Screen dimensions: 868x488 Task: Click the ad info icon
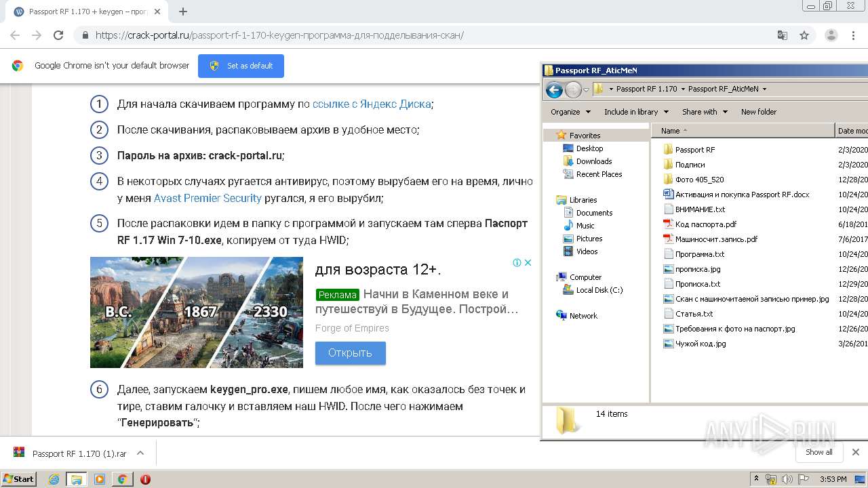coord(517,262)
